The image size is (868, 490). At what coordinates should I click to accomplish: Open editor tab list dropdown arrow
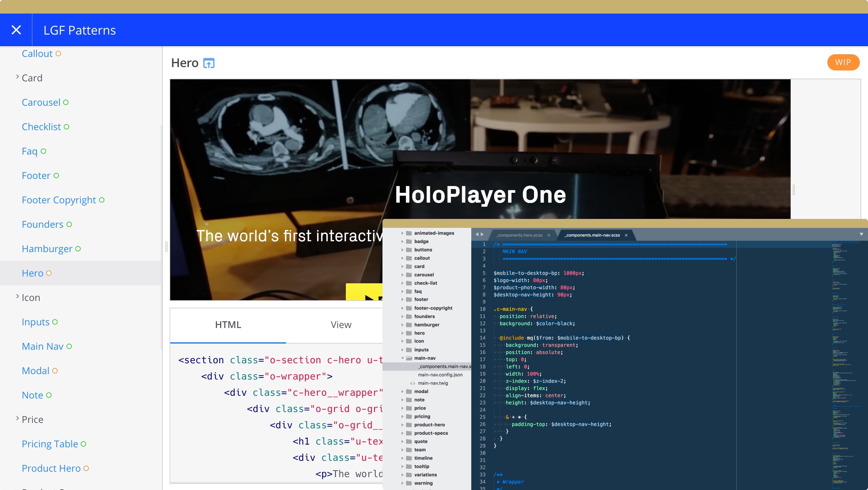861,234
